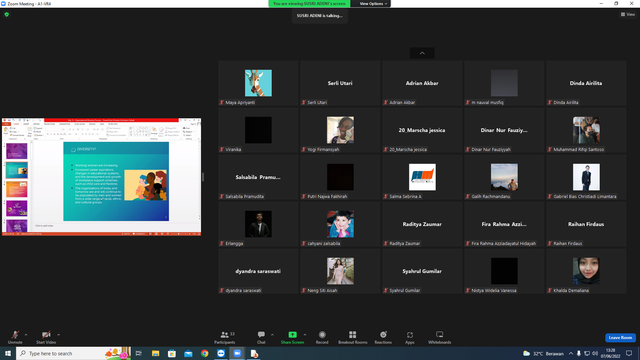640x360 pixels.
Task: Click Adrian Akbar's participant tile
Action: (422, 83)
